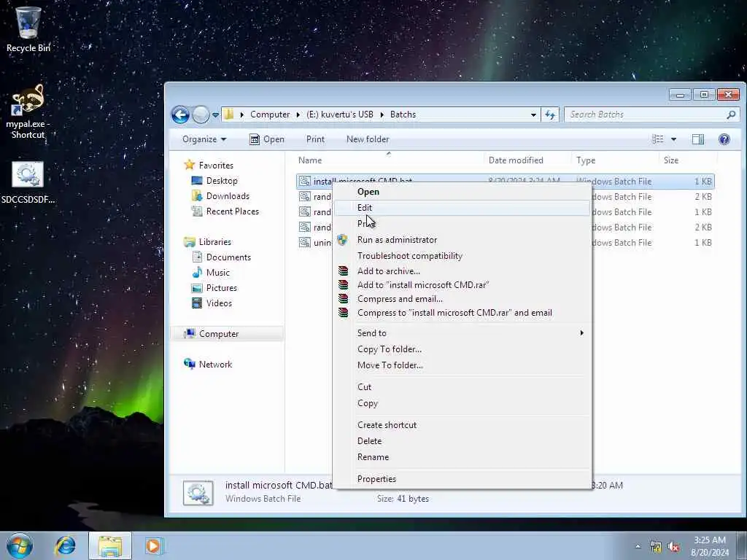Image resolution: width=747 pixels, height=560 pixels.
Task: Create a New folder from toolbar
Action: tap(368, 139)
